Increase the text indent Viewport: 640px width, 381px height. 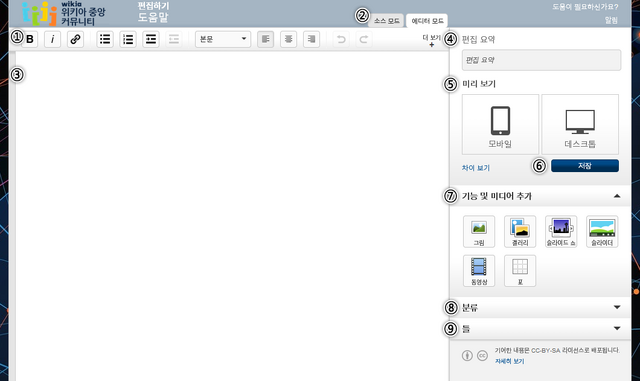pos(151,39)
